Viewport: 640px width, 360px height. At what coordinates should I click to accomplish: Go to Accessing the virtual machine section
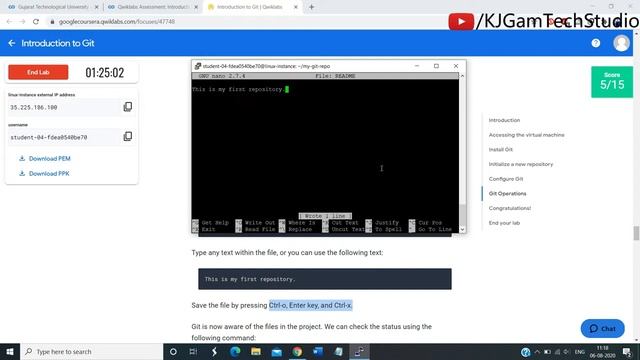[527, 135]
